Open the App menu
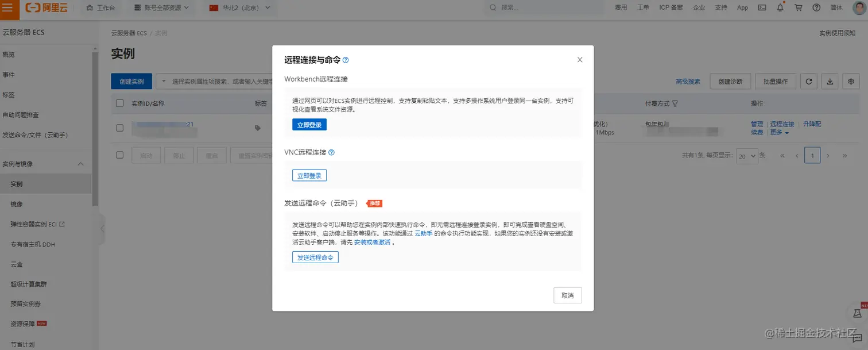This screenshot has width=868, height=350. (x=742, y=7)
